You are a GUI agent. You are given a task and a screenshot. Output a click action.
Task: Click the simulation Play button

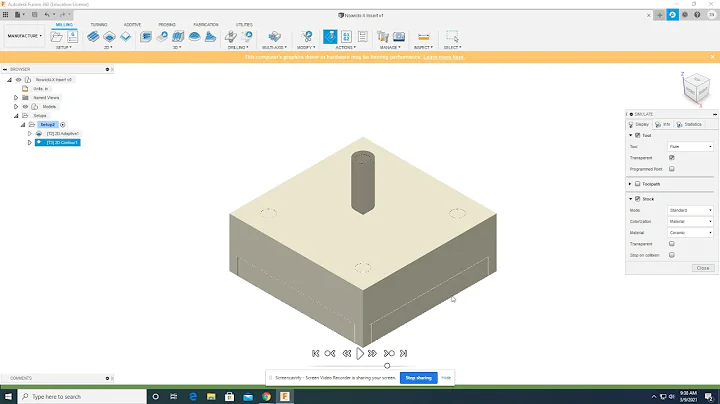360,354
